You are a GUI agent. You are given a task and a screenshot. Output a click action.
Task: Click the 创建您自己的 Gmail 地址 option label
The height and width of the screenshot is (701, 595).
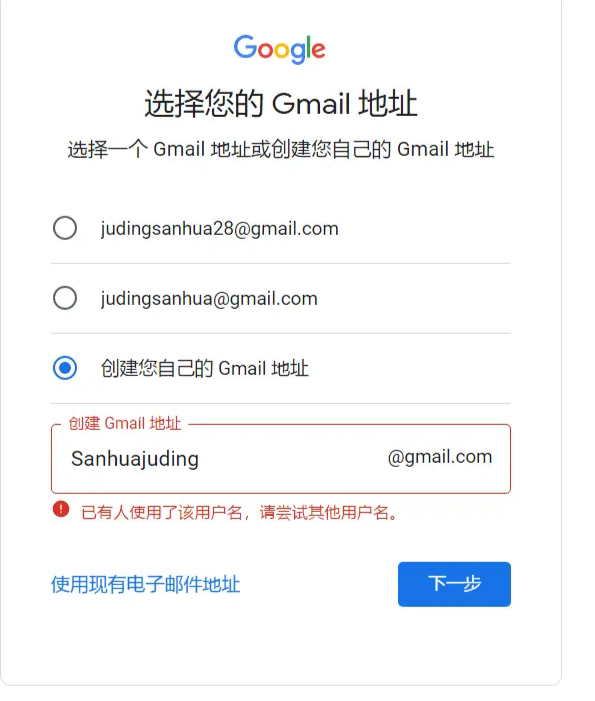click(x=205, y=368)
